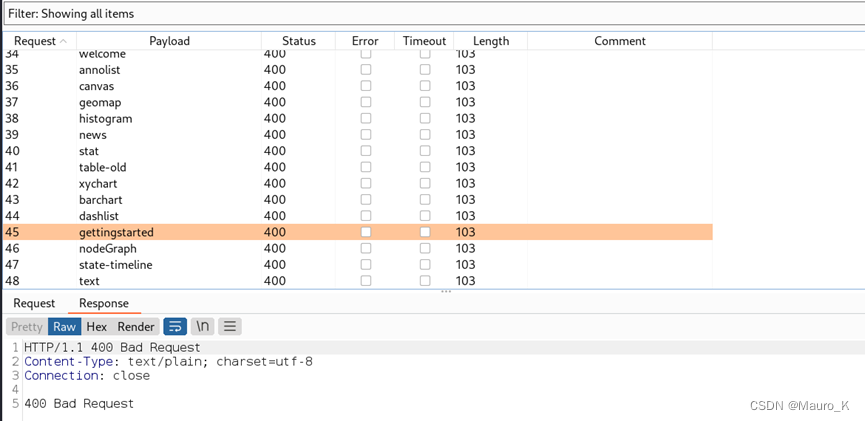
Task: Select the row with payload table-old
Action: [357, 167]
